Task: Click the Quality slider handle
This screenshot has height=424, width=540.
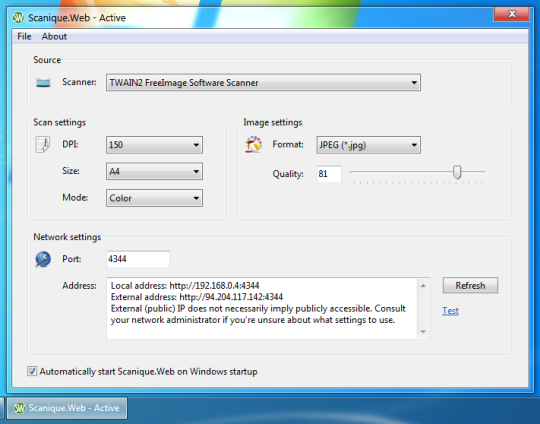Action: click(x=457, y=172)
